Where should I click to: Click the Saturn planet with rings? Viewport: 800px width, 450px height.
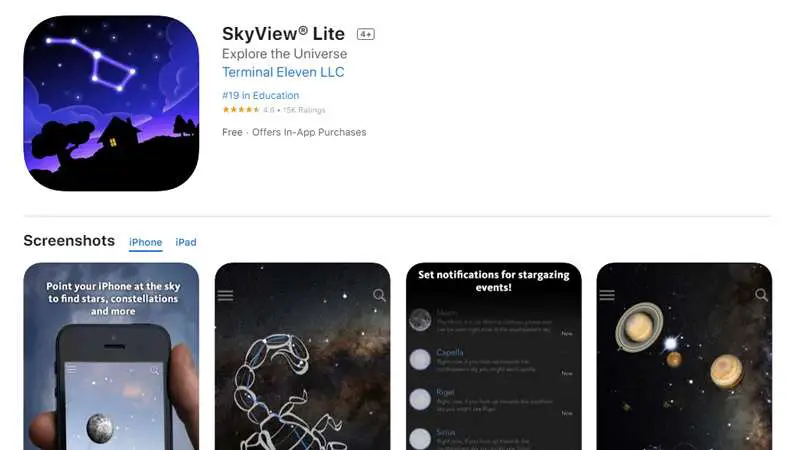coord(639,327)
